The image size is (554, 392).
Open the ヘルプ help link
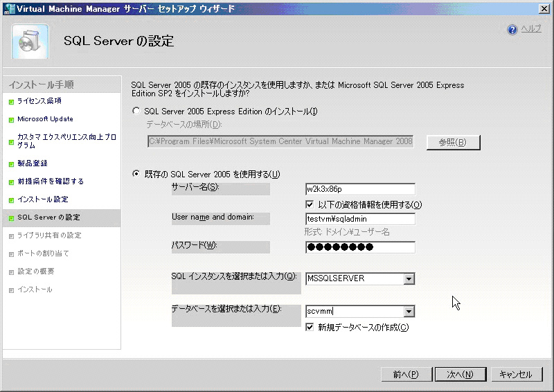531,29
